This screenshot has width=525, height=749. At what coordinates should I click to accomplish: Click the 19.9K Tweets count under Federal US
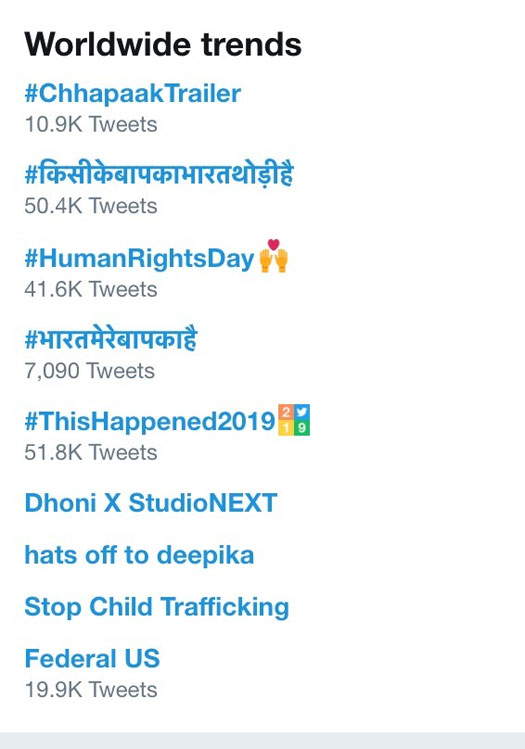[x=91, y=690]
